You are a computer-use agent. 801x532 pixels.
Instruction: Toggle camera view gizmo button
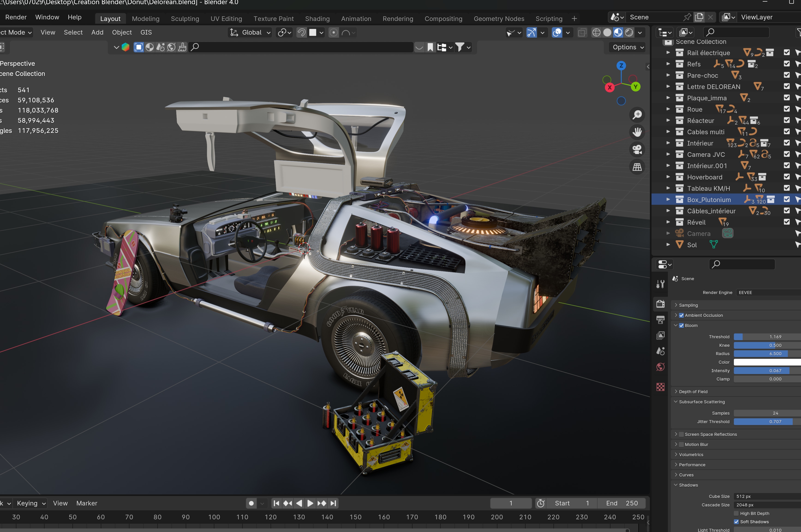tap(637, 150)
